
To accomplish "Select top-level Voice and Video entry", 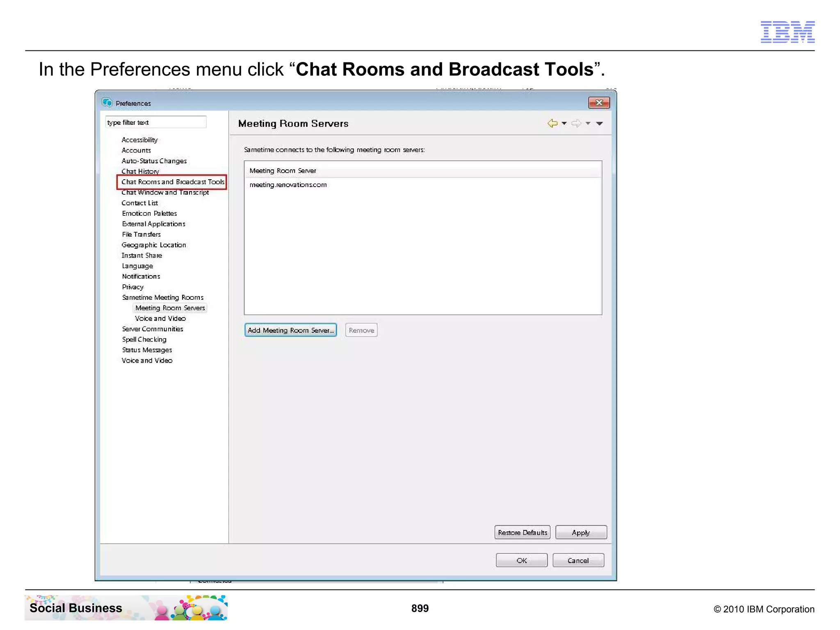I will (x=147, y=361).
